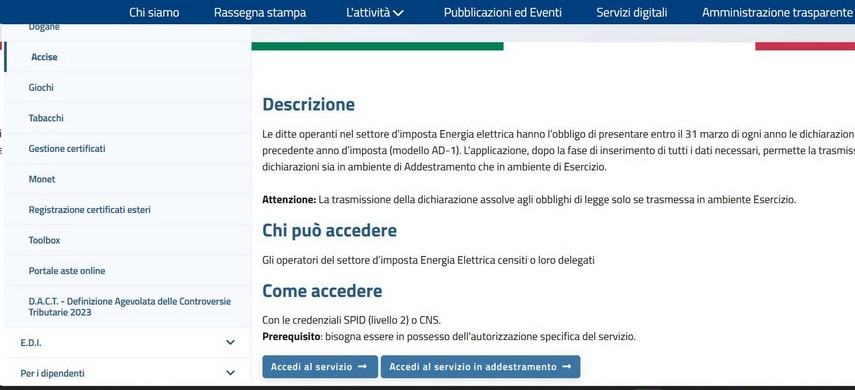855x390 pixels.
Task: Open Toolbox sidebar link
Action: 44,240
